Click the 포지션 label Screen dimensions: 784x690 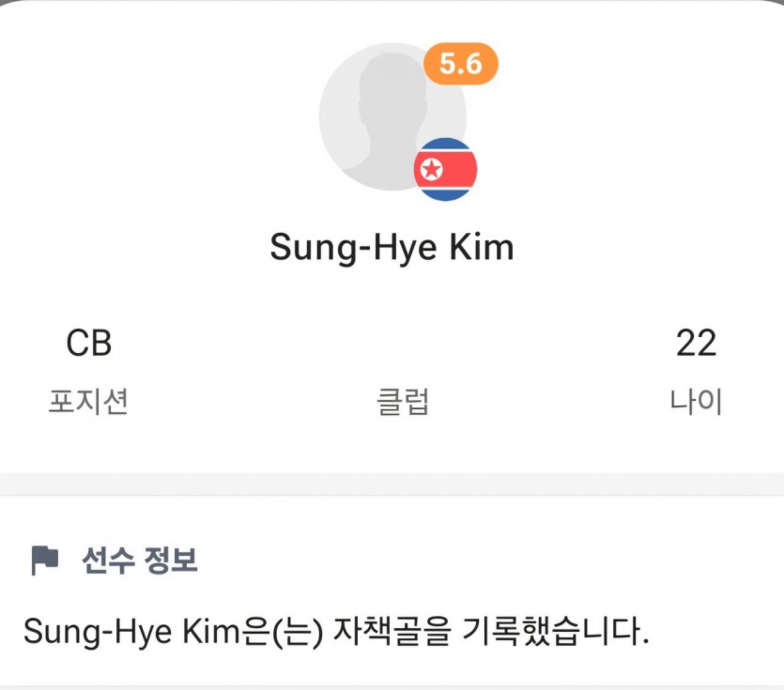click(88, 401)
